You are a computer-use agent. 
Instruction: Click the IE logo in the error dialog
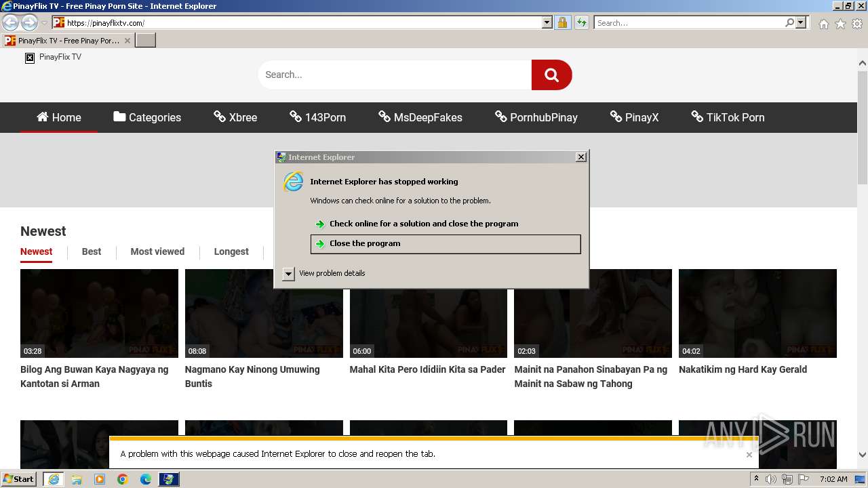coord(294,182)
